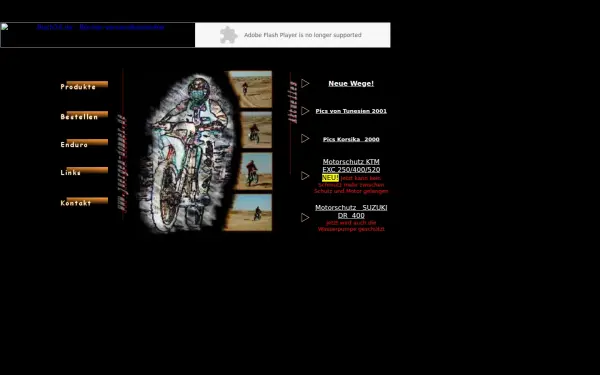Screen dimensions: 600x375
Task: Click the arrow icon beside Neue Wege!
Action: pos(305,83)
